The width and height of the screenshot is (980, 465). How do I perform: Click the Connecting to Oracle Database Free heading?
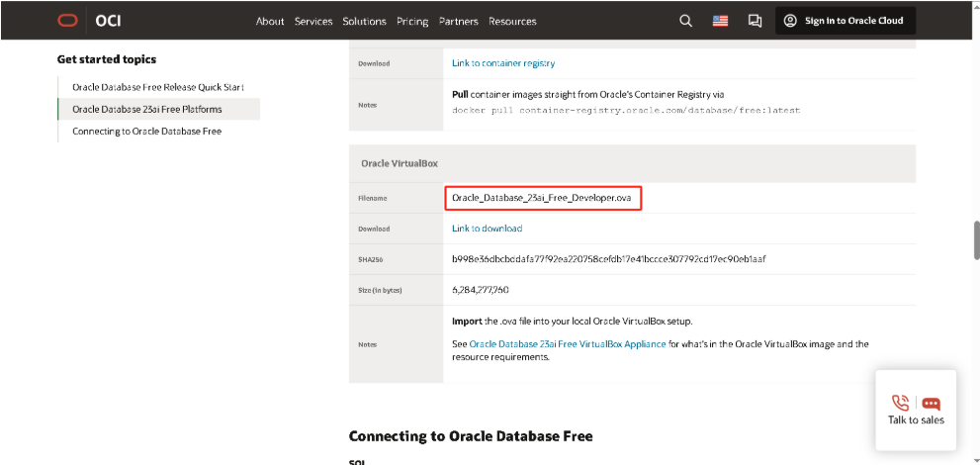pos(471,435)
